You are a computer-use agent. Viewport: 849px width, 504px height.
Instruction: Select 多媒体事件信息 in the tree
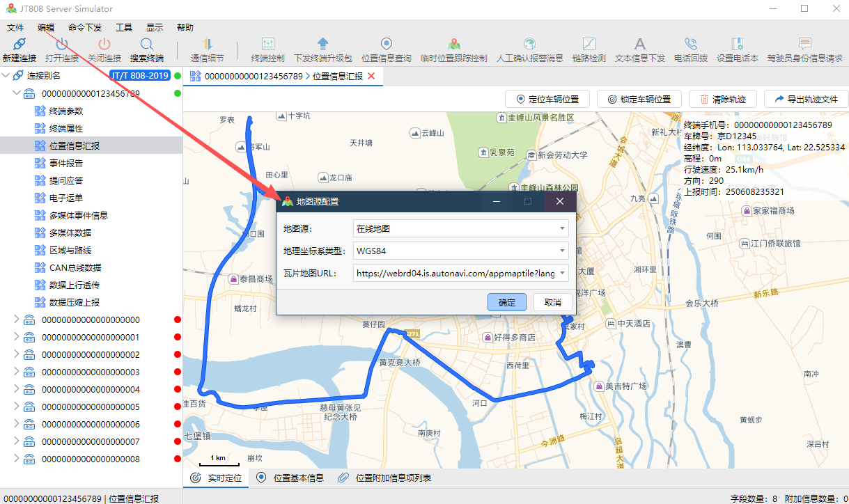[78, 215]
